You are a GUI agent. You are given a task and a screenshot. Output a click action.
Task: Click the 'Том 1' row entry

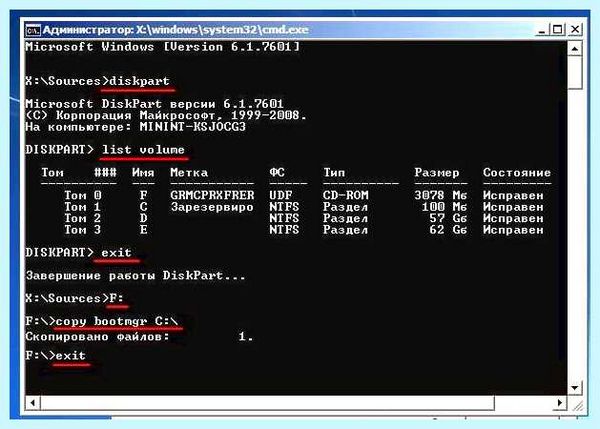(83, 207)
